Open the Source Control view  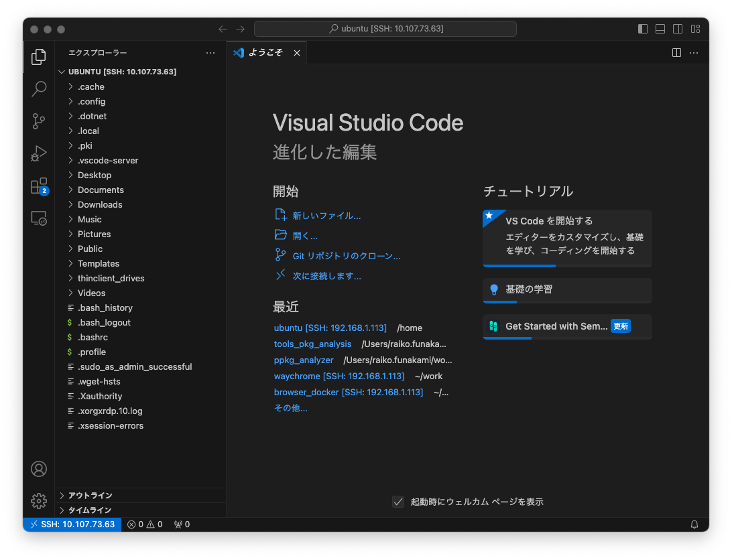[39, 121]
